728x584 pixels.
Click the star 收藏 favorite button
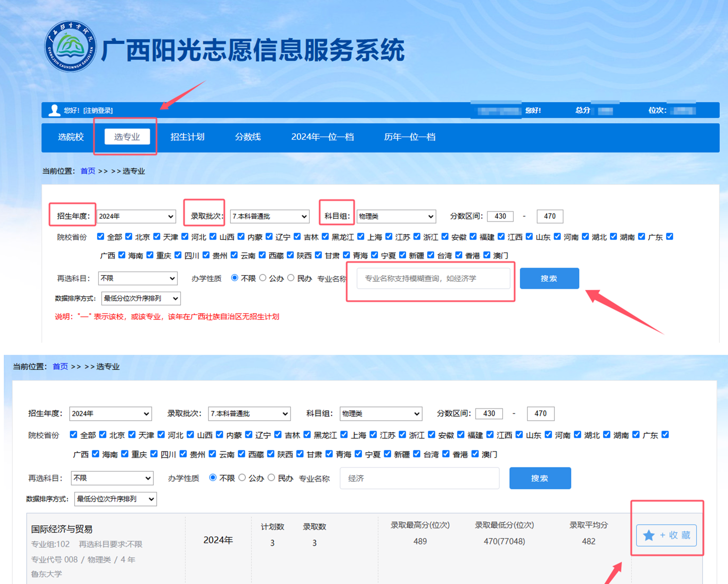pos(666,535)
